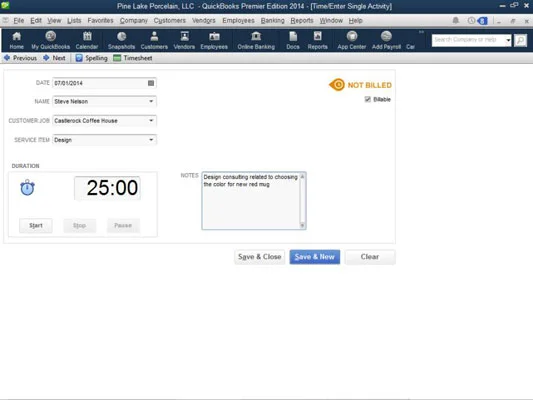Image resolution: width=533 pixels, height=400 pixels.
Task: Open the Company menu
Action: 134,21
